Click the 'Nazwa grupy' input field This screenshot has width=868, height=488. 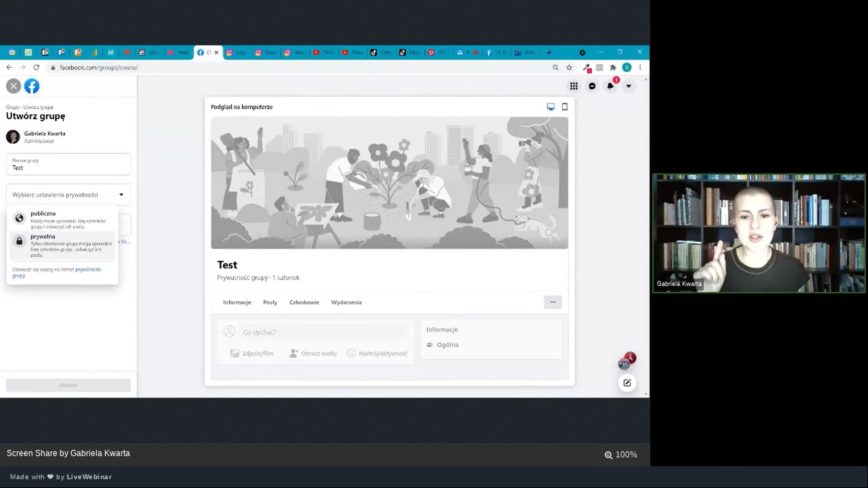pyautogui.click(x=68, y=164)
